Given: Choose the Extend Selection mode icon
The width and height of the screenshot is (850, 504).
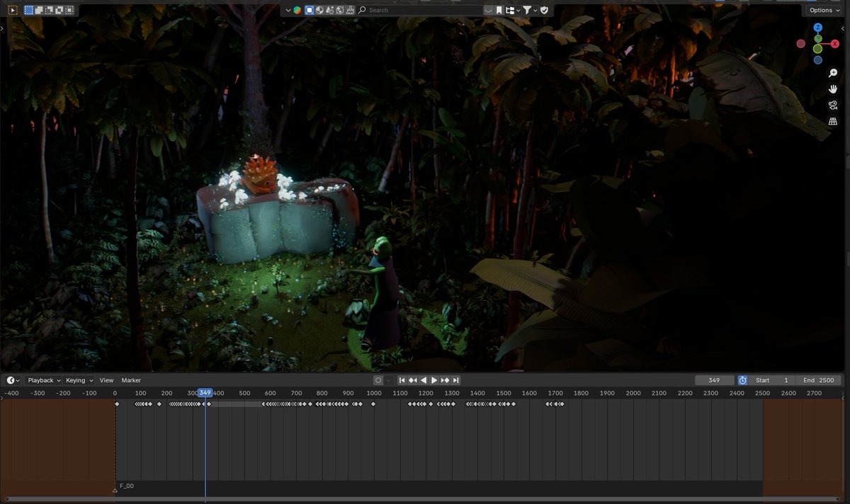Looking at the screenshot, I should coord(39,10).
